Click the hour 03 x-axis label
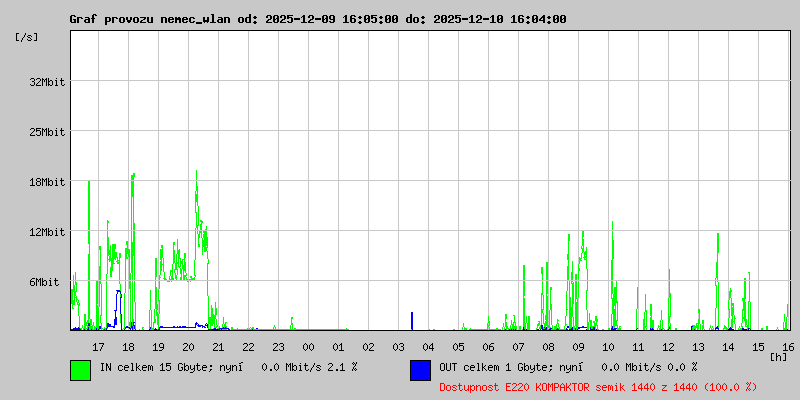 click(398, 347)
